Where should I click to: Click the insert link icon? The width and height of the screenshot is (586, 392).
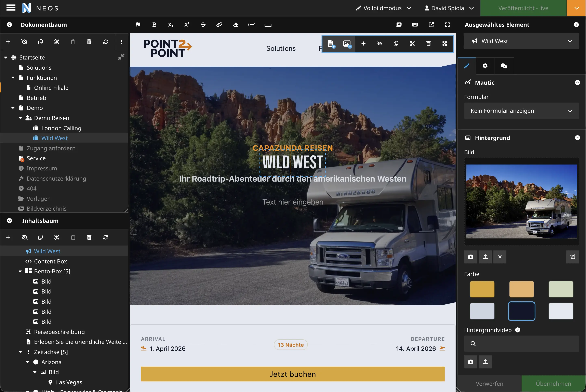point(219,25)
